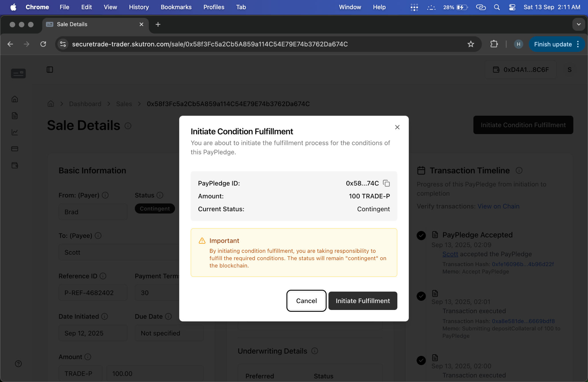
Task: Open the S user avatar
Action: pos(570,70)
